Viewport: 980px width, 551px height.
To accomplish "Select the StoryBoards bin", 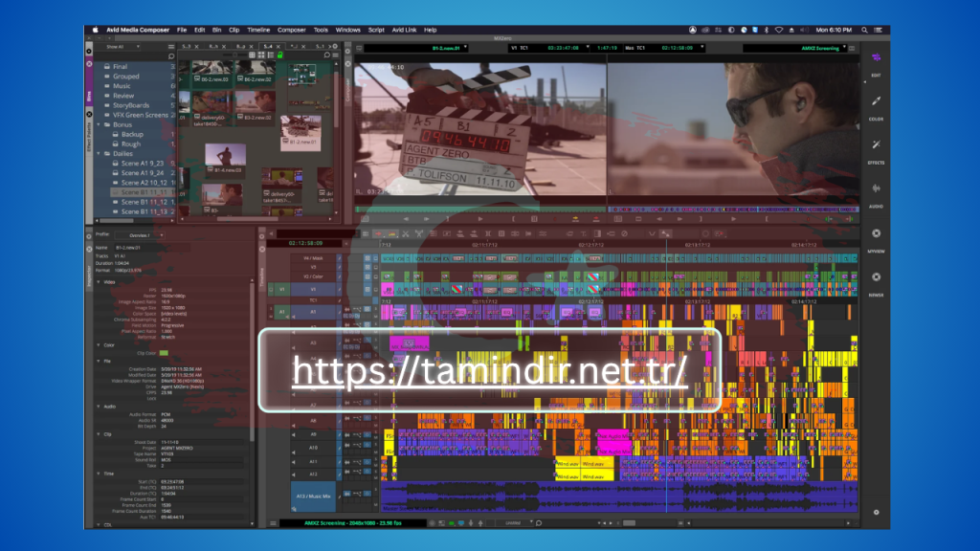I will tap(130, 105).
